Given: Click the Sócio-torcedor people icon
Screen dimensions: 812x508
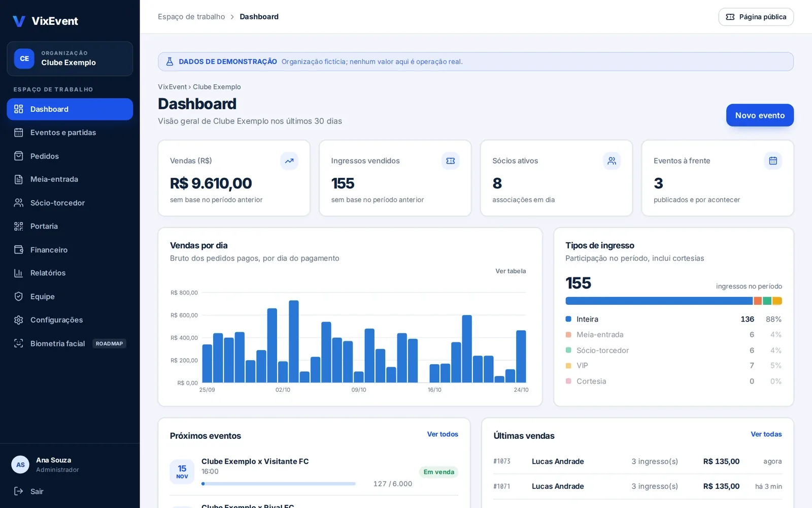Looking at the screenshot, I should [x=19, y=203].
